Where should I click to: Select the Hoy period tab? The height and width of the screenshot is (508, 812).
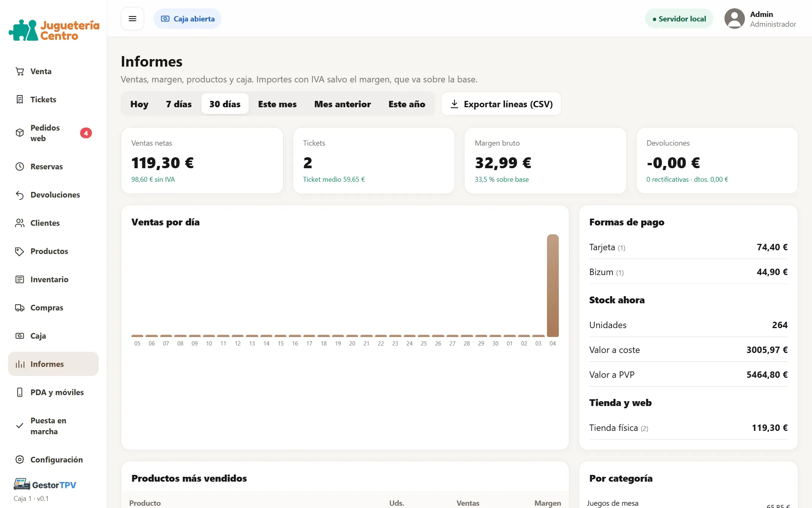pyautogui.click(x=139, y=104)
